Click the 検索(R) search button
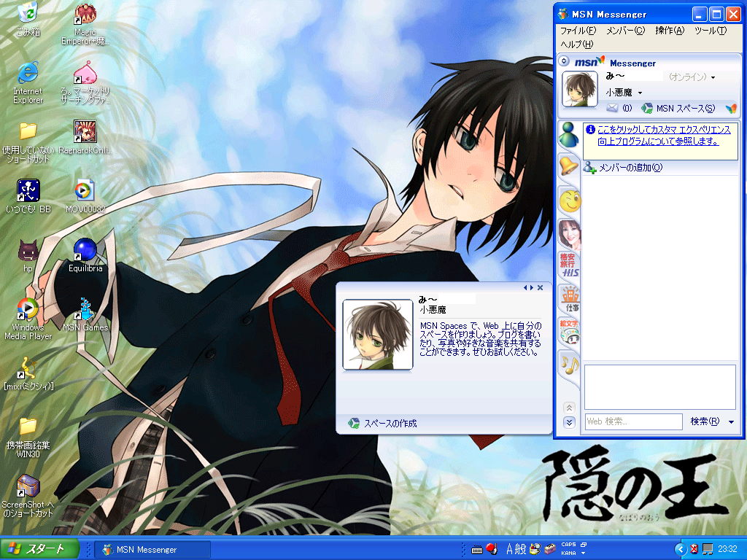 click(705, 421)
